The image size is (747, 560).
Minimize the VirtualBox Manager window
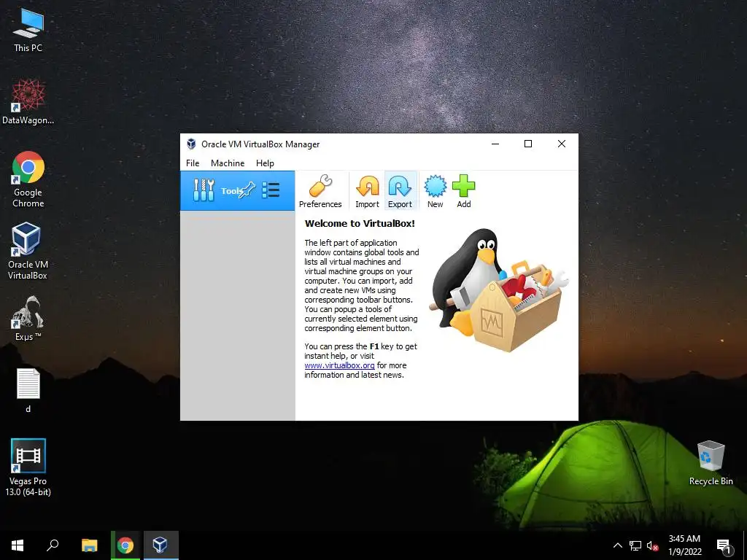pos(495,144)
